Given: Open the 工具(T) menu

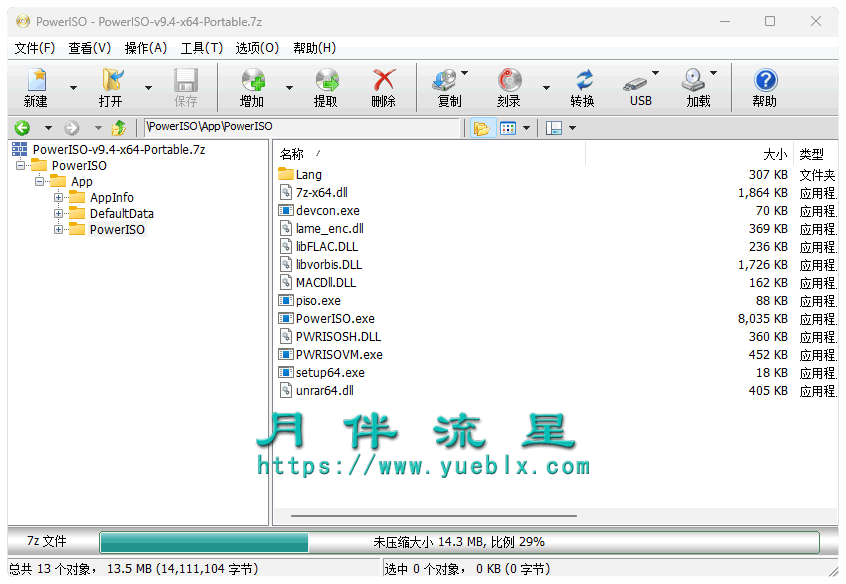Looking at the screenshot, I should 201,48.
